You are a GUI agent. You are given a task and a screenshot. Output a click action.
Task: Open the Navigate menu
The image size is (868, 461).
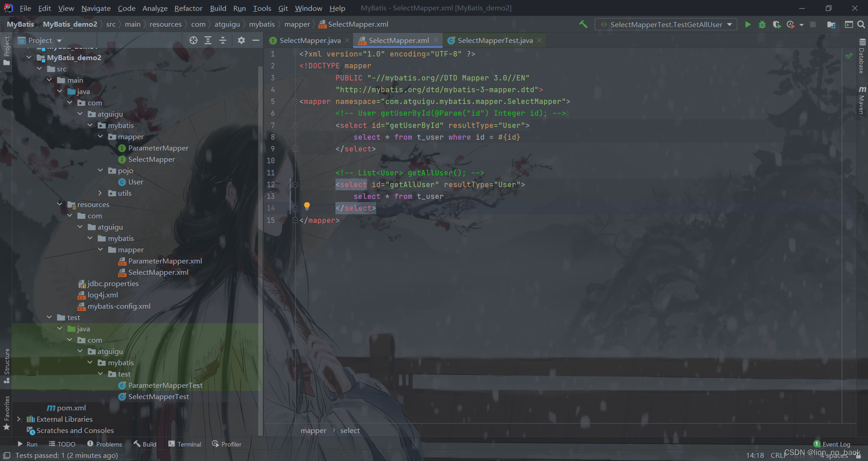[x=96, y=8]
